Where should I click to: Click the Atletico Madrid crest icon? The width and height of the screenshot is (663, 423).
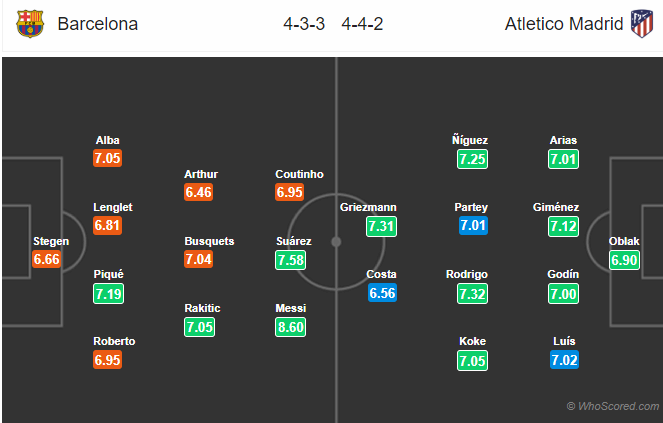[640, 24]
